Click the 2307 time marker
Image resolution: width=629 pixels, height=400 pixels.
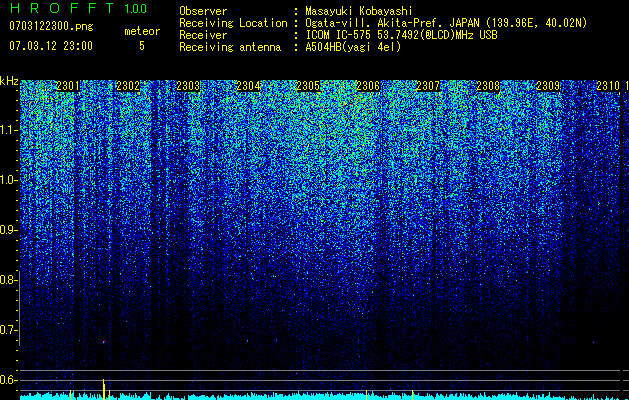428,86
